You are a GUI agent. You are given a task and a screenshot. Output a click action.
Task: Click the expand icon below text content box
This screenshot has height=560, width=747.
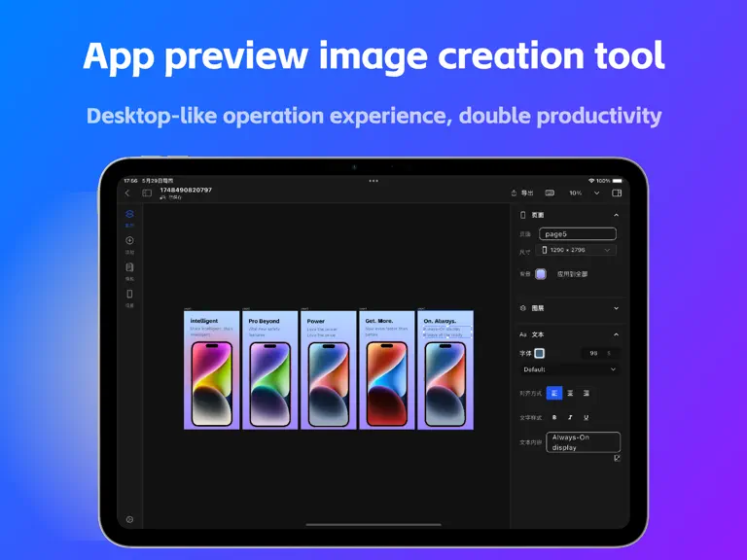click(617, 458)
